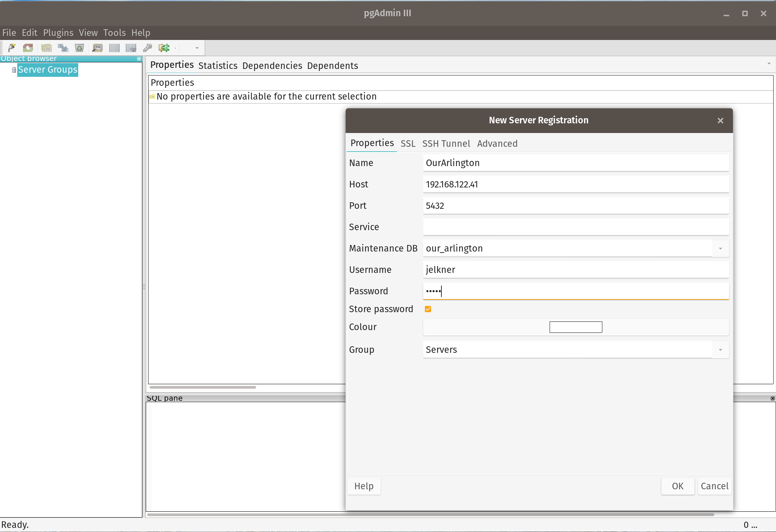Open the Colour picker swatch
The image size is (776, 532).
click(576, 327)
